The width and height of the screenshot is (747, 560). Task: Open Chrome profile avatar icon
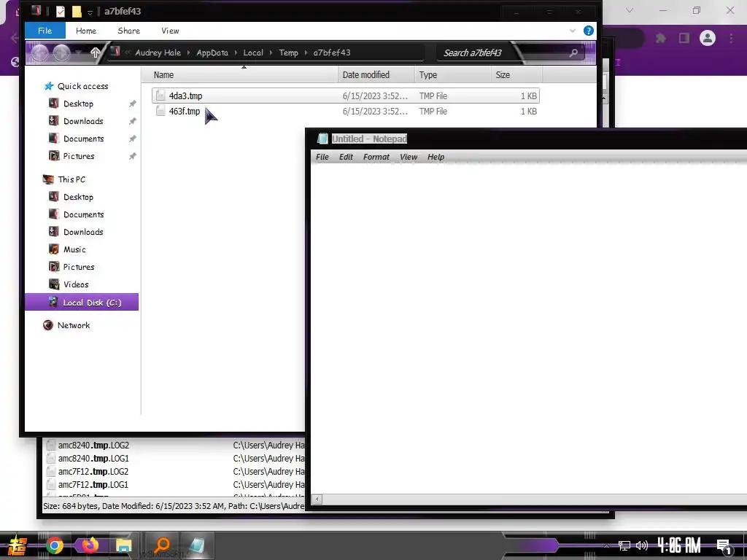(x=708, y=38)
